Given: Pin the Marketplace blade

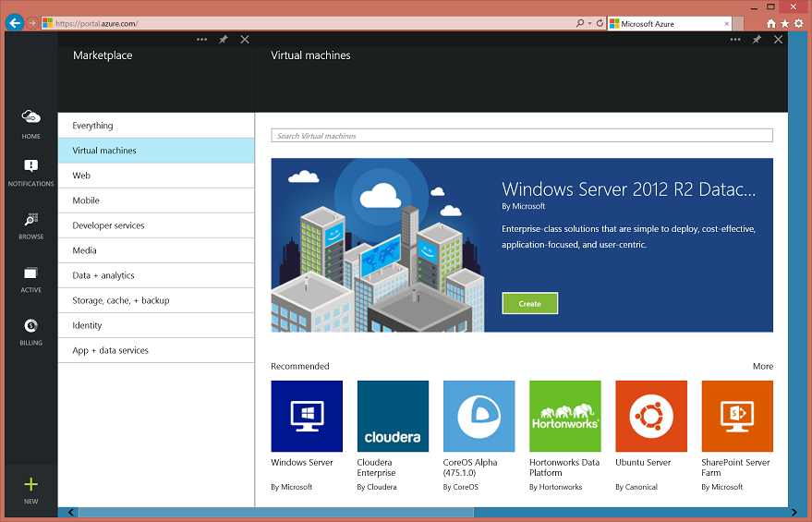Looking at the screenshot, I should click(x=224, y=40).
